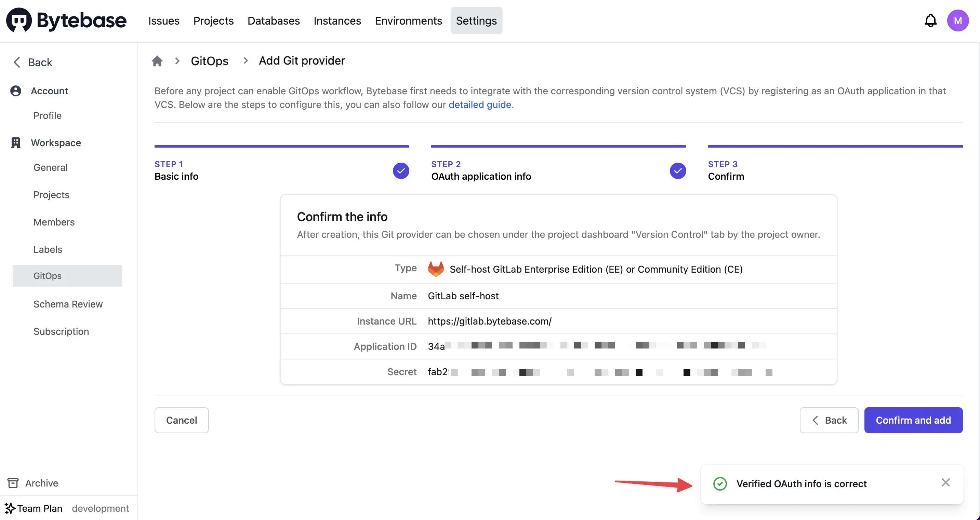Viewport: 980px width, 520px height.
Task: Click the Add Git provider breadcrumb
Action: (302, 61)
